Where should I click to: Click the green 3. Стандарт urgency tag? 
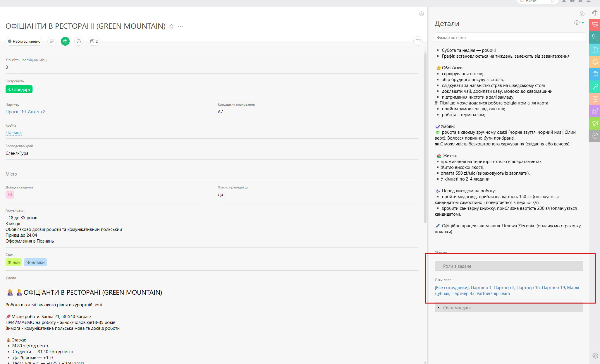[x=19, y=90]
